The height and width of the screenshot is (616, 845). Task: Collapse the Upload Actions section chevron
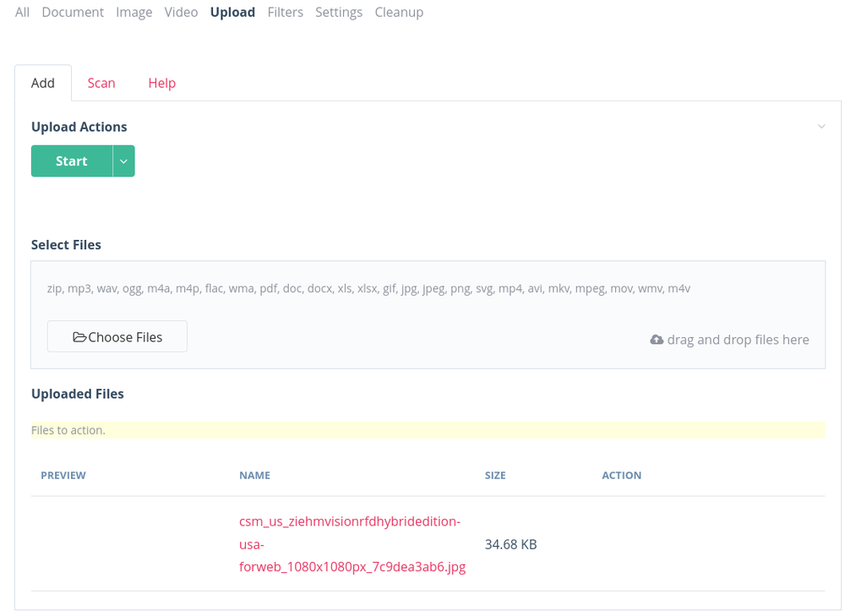(820, 127)
